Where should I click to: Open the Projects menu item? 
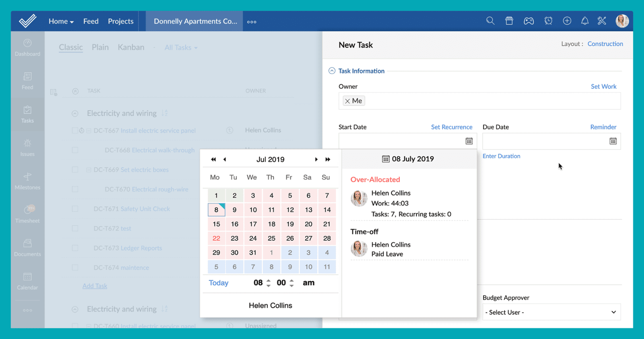[x=120, y=21]
